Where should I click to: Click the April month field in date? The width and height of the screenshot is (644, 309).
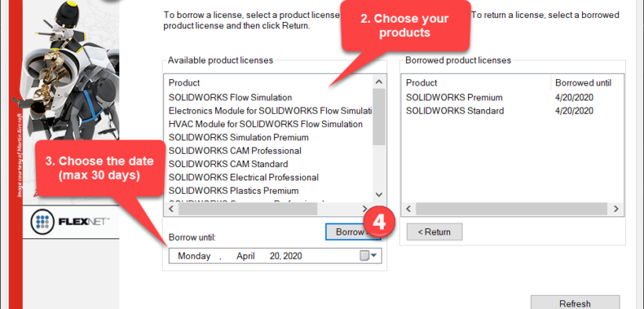tap(246, 256)
